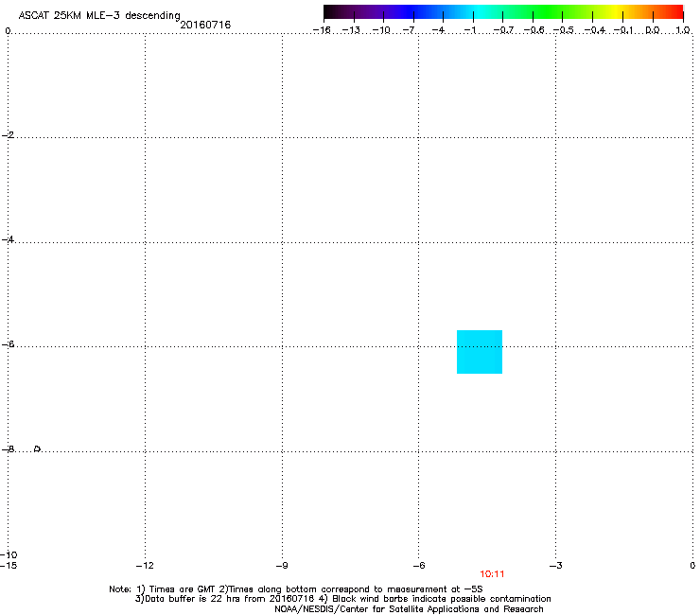Click the -2 latitude axis label
Viewport: 700px width, 615px height.
[x=8, y=135]
